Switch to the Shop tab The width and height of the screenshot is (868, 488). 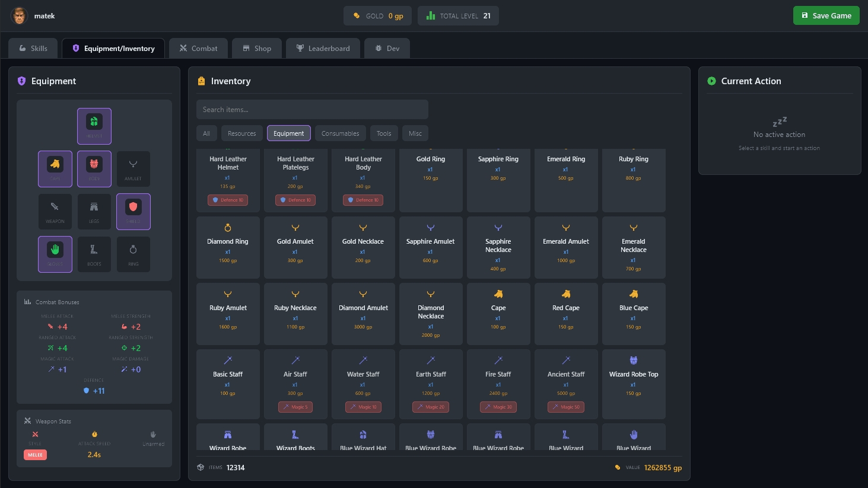click(x=256, y=49)
